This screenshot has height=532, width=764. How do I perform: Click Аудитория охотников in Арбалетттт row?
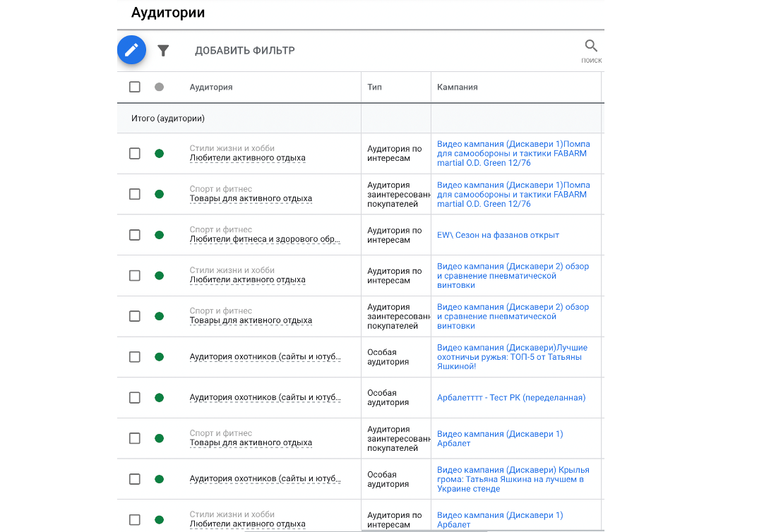(x=265, y=398)
